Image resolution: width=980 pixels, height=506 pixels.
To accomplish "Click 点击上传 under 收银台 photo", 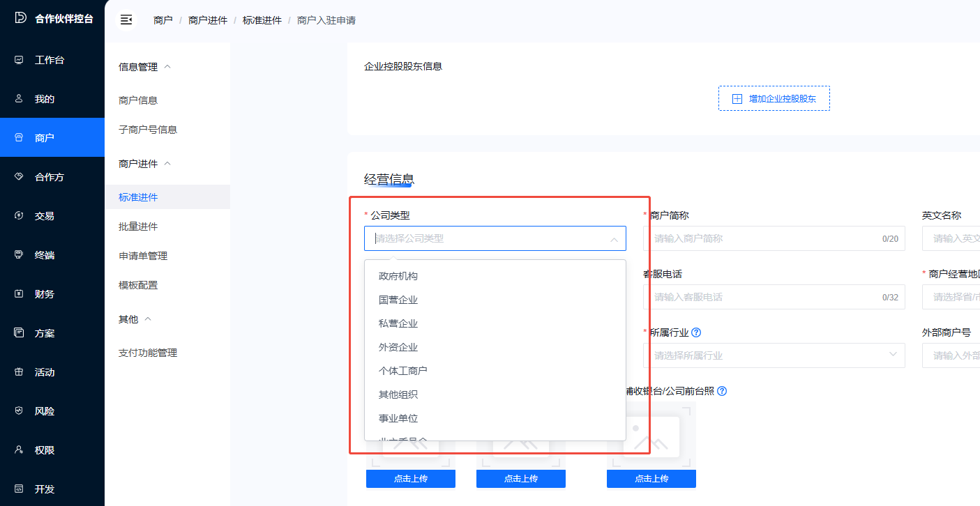I will [651, 479].
